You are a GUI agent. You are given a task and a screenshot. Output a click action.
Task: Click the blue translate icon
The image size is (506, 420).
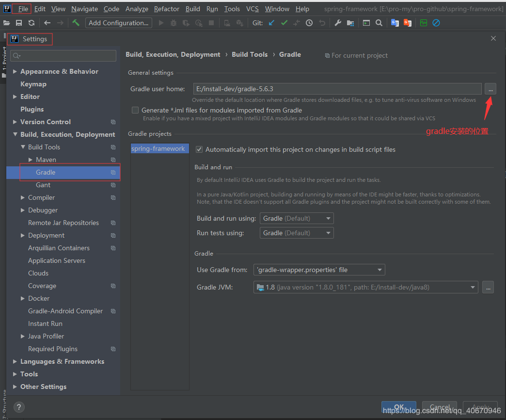coord(395,23)
